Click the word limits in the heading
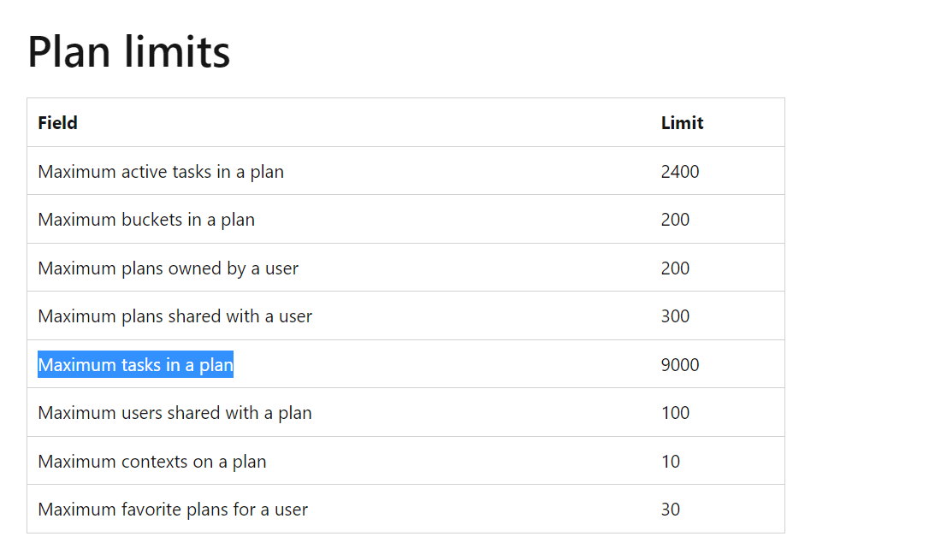The width and height of the screenshot is (935, 560). tap(177, 51)
